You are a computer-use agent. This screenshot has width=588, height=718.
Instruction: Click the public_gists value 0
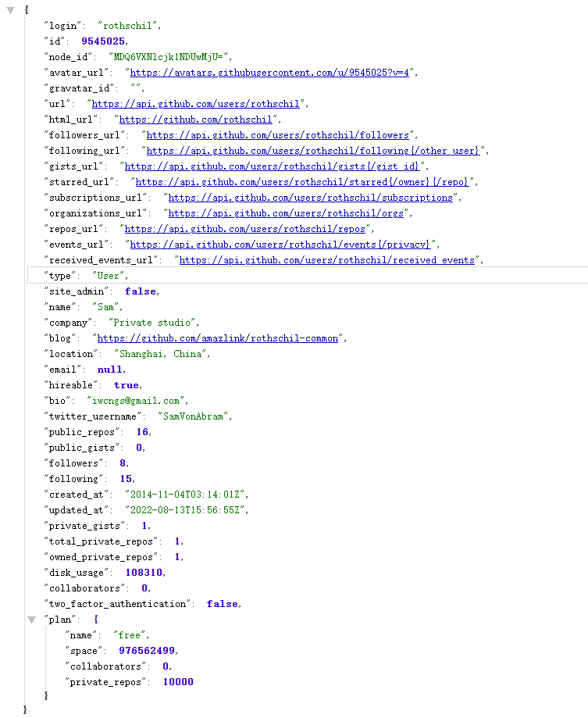click(139, 448)
